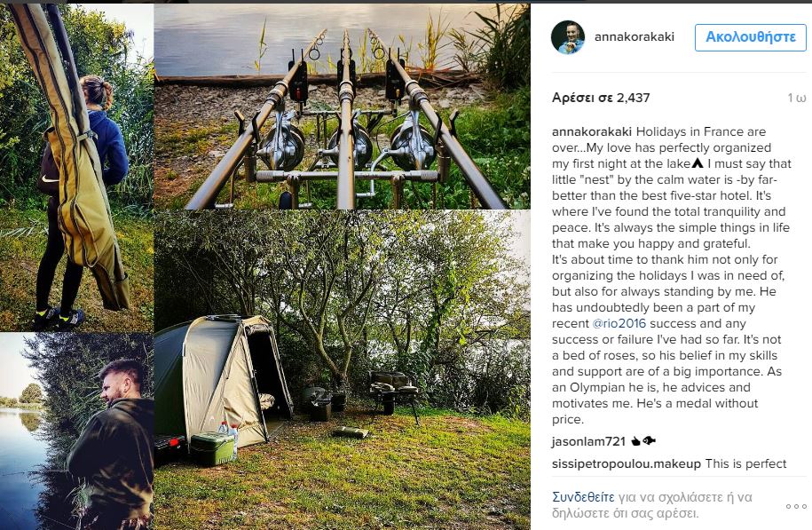
Task: Select the photo of bearded man by lake
Action: pos(76,431)
